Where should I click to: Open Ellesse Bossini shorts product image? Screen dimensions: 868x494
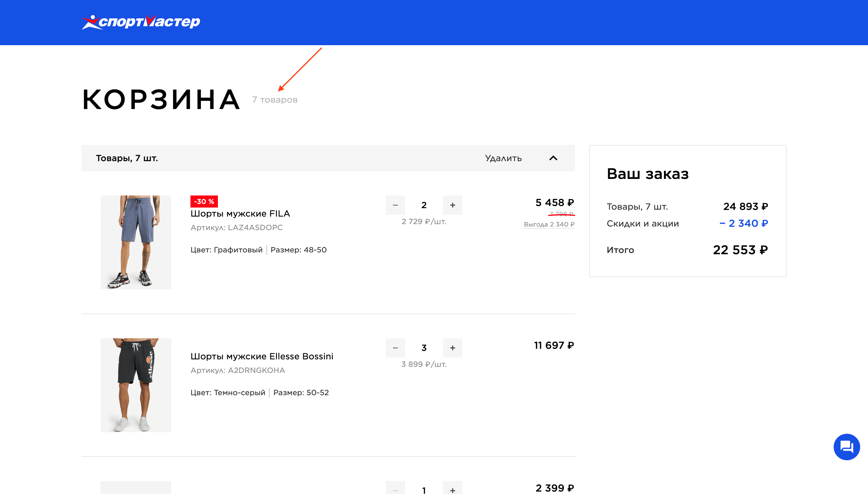[x=136, y=385]
